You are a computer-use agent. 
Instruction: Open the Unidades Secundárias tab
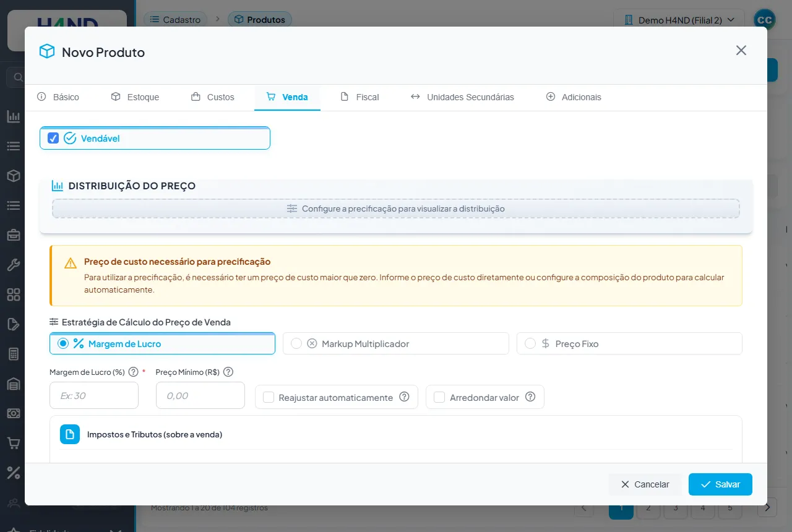point(462,97)
